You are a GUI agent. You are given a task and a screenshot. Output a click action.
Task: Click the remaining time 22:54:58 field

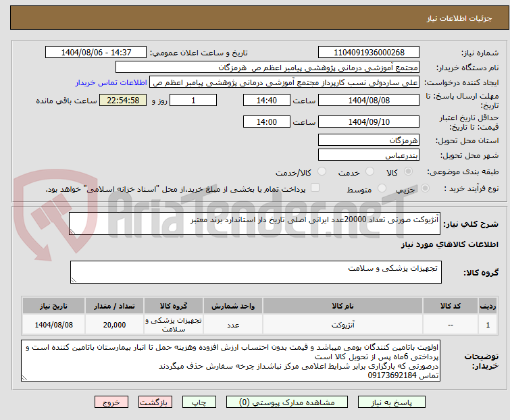tap(123, 100)
